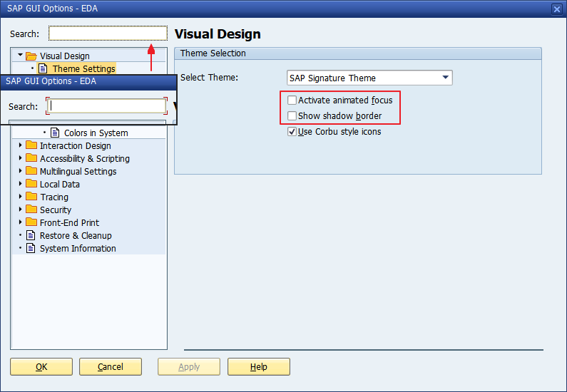The width and height of the screenshot is (567, 392).
Task: Expand the Interaction Design node arrow
Action: (x=20, y=145)
